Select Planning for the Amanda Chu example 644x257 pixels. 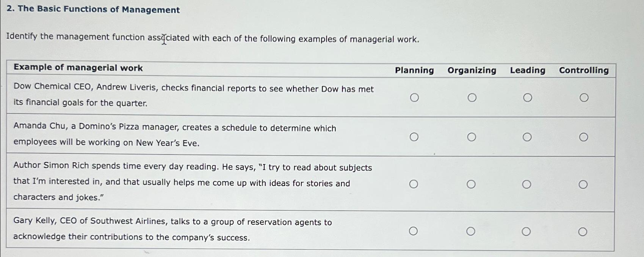coord(414,136)
